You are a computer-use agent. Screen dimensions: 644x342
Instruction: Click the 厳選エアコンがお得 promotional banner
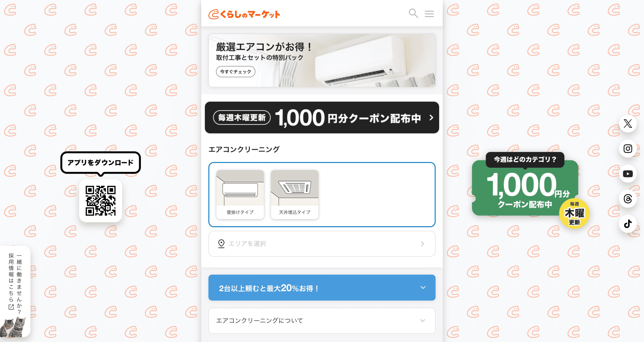pyautogui.click(x=321, y=60)
